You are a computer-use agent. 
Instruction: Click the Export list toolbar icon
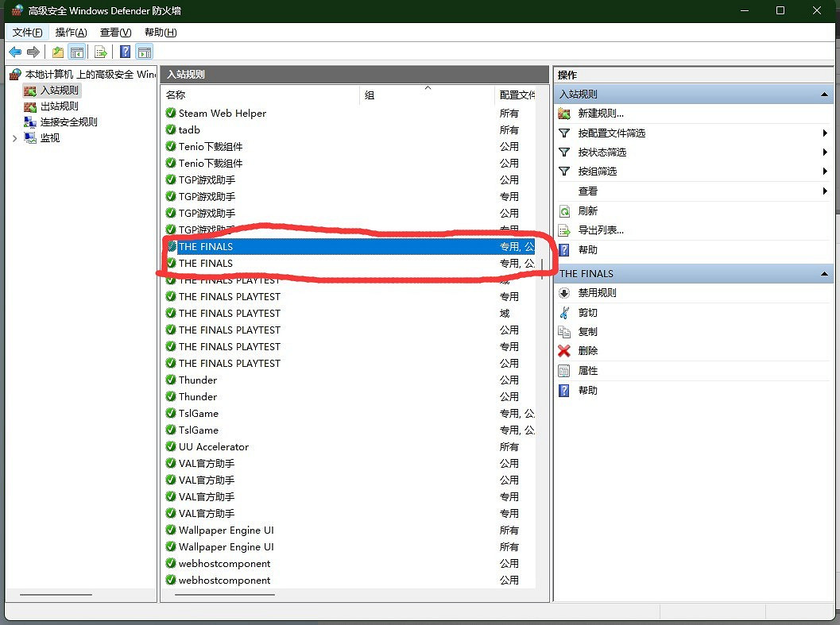101,52
